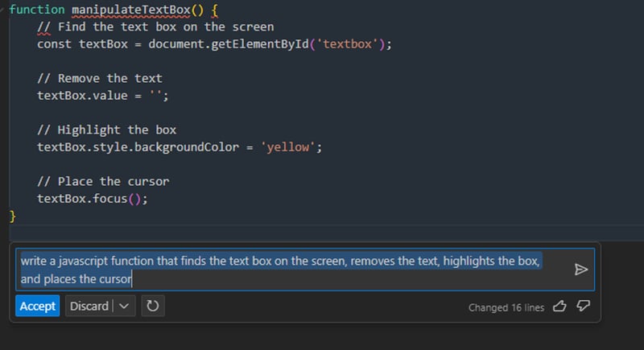644x350 pixels.
Task: Accept the generated code changes
Action: (x=38, y=307)
